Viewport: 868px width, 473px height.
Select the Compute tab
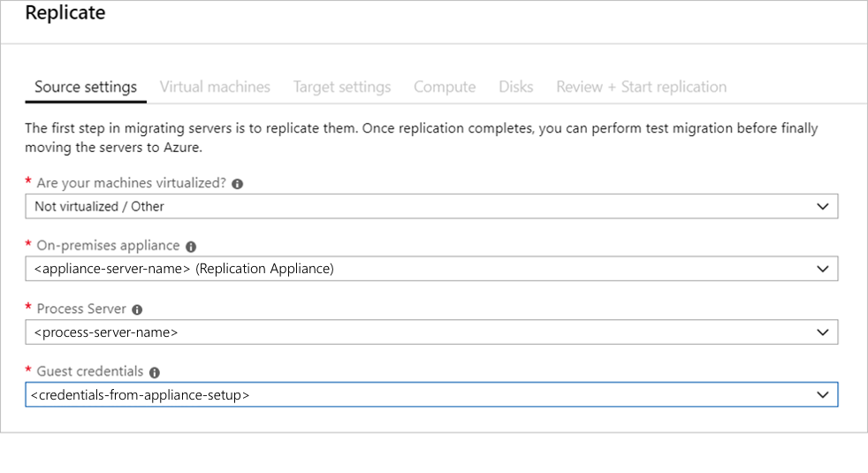(445, 87)
